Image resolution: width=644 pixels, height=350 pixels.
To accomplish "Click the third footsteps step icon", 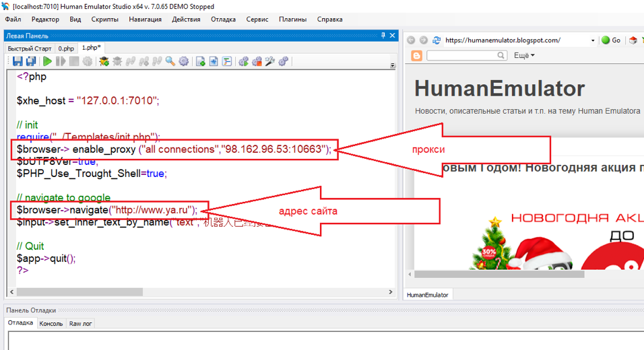I will click(157, 61).
